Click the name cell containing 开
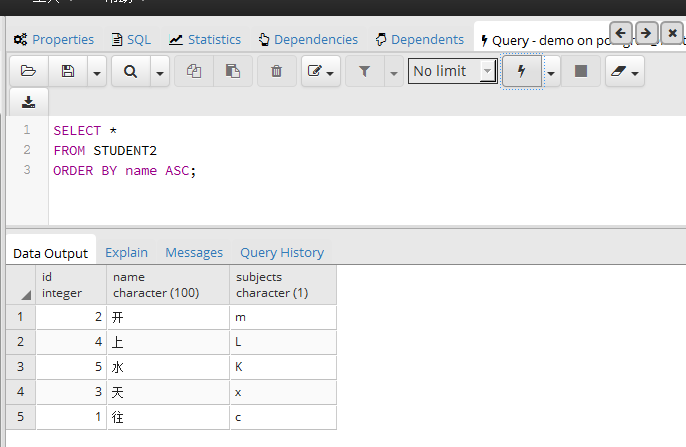This screenshot has width=686, height=447. 168,317
